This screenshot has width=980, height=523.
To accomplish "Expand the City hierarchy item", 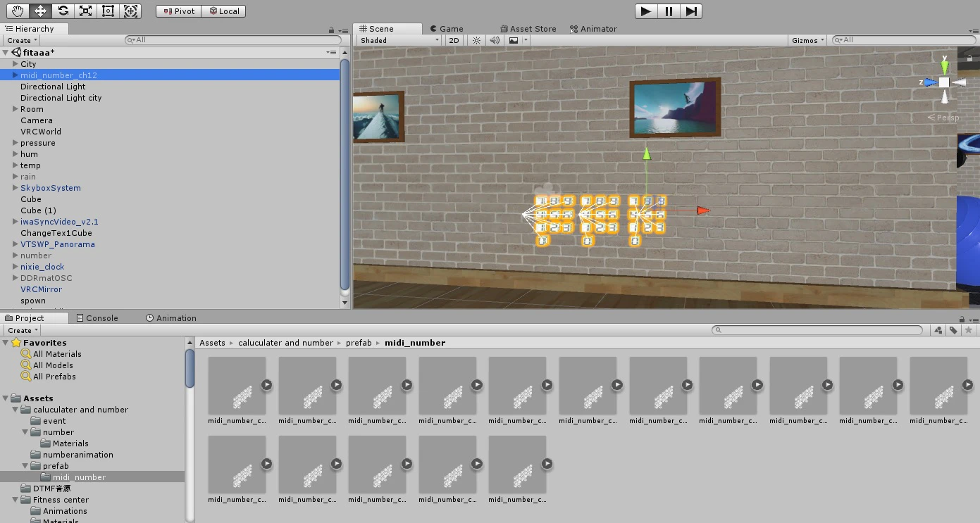I will point(15,64).
